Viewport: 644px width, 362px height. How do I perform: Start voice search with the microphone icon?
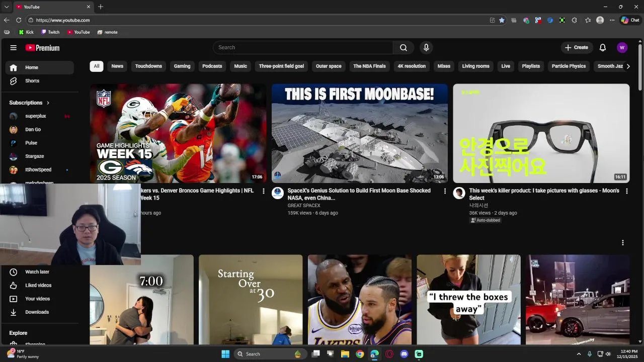[x=426, y=48]
